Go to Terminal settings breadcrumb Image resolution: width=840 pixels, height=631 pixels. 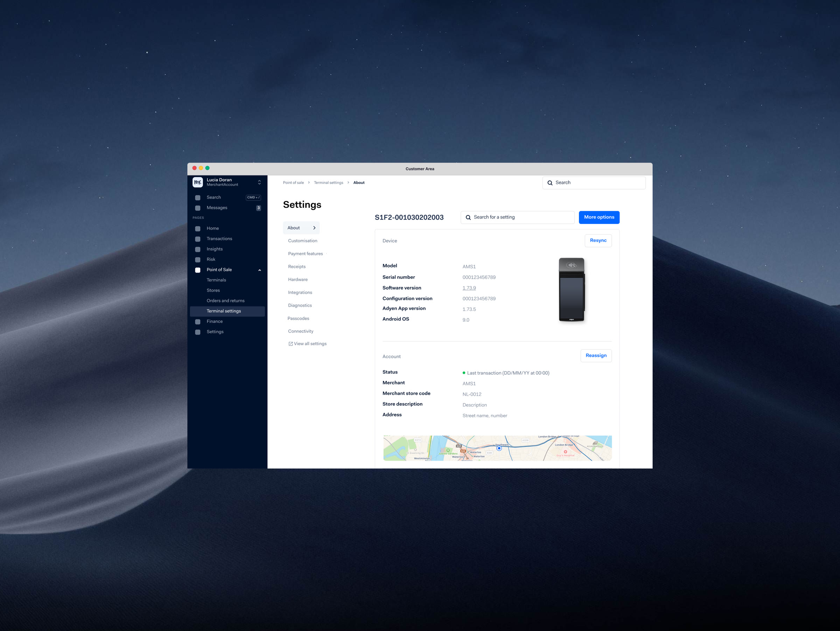pyautogui.click(x=329, y=183)
